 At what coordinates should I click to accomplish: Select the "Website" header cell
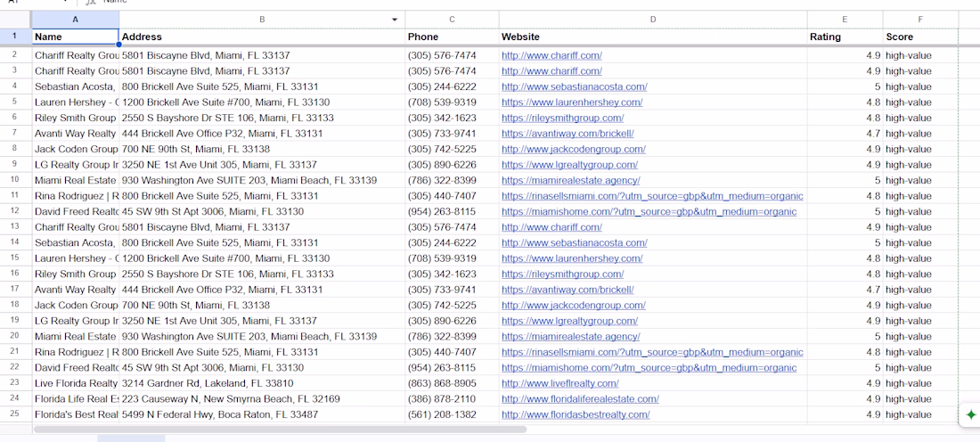[x=653, y=37]
